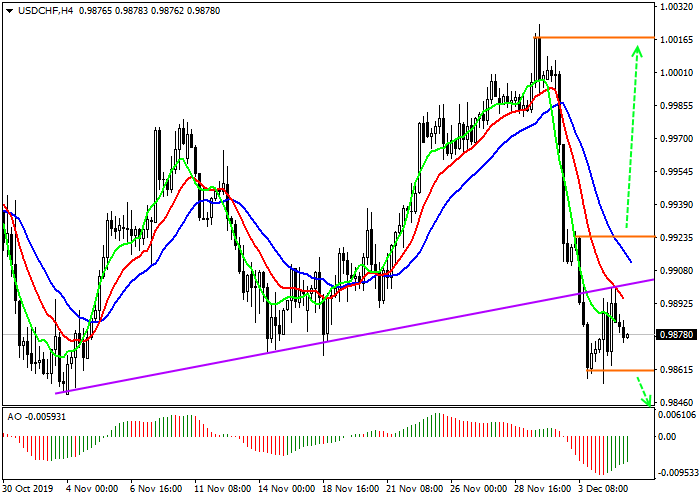This screenshot has height=500, width=700.
Task: Click the 14 Nov 00:00 time label
Action: [287, 489]
